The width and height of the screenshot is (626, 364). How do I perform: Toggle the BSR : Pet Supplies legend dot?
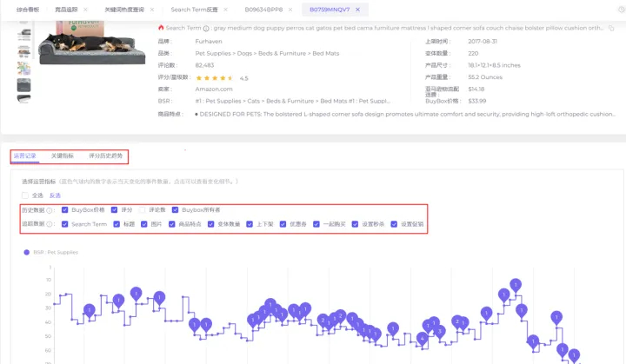point(27,253)
